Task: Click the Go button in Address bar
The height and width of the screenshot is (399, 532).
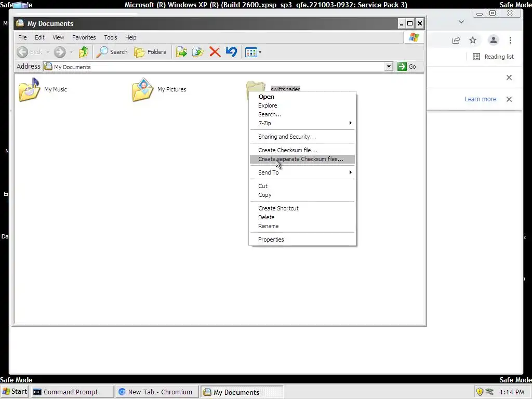Action: coord(406,66)
